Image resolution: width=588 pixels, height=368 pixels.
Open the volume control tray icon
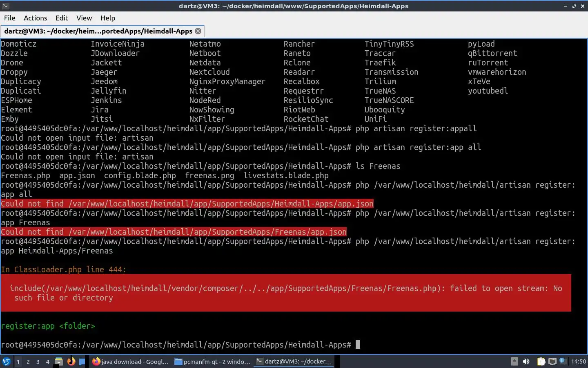click(526, 361)
